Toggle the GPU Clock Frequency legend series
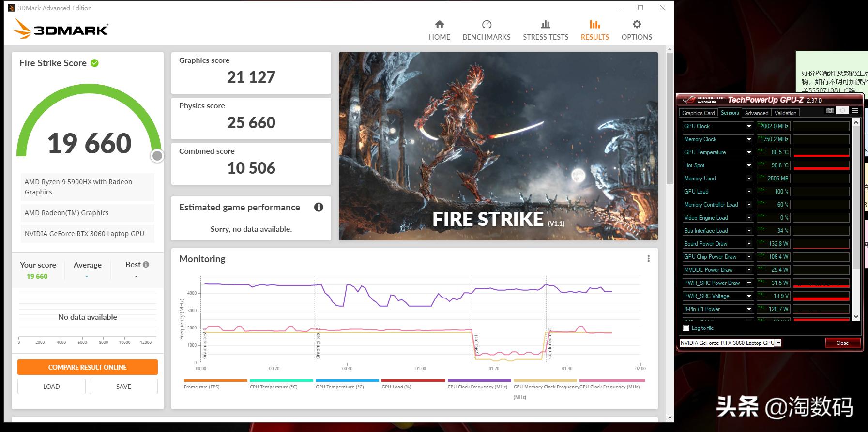 tap(611, 384)
